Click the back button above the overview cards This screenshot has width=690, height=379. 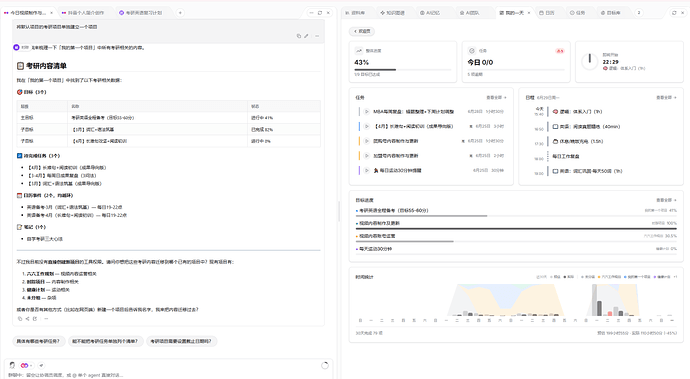(362, 31)
